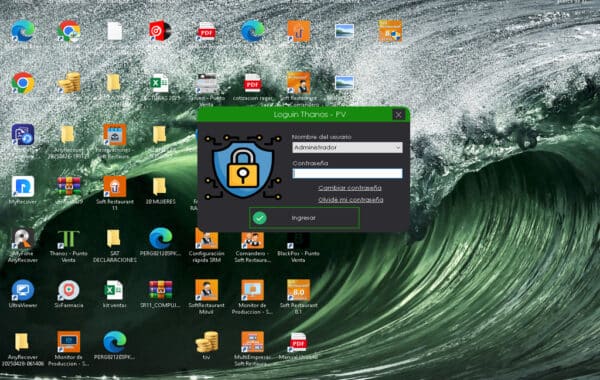Select the Soft Restaurant 11 desktop icon
This screenshot has width=600, height=380.
(x=115, y=193)
